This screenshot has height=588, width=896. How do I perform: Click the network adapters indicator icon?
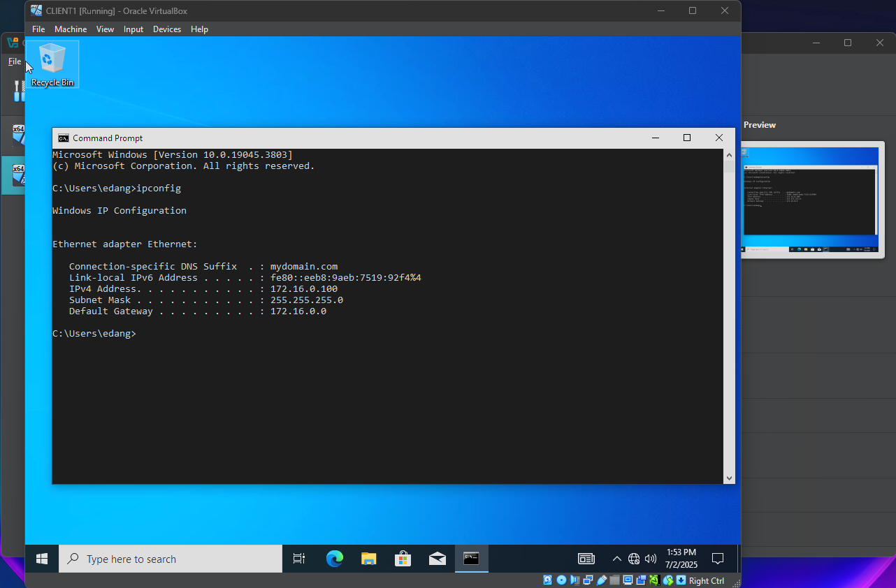pos(588,580)
